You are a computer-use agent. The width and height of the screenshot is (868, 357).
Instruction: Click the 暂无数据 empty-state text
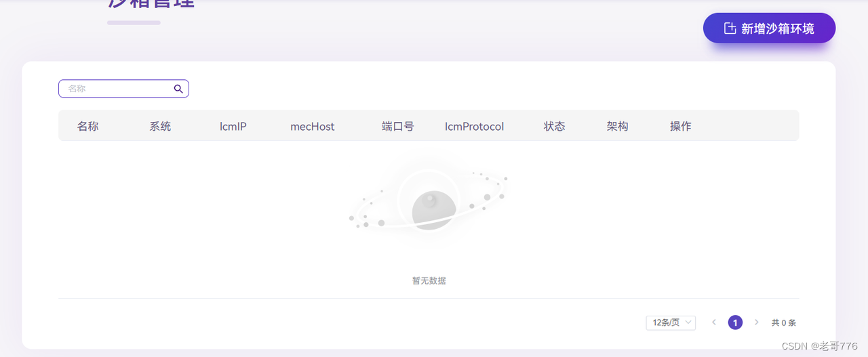(429, 280)
